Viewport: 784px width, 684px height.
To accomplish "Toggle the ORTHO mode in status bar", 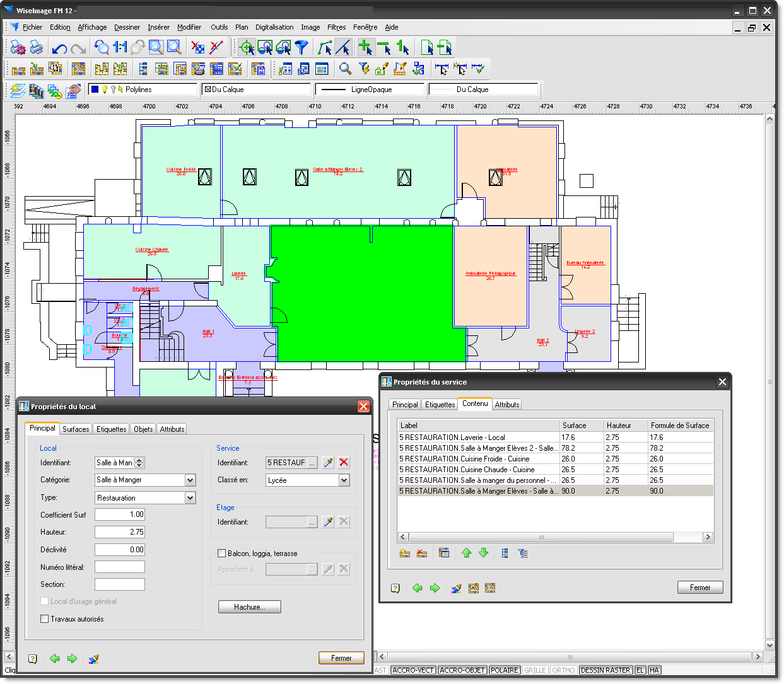I will 563,670.
